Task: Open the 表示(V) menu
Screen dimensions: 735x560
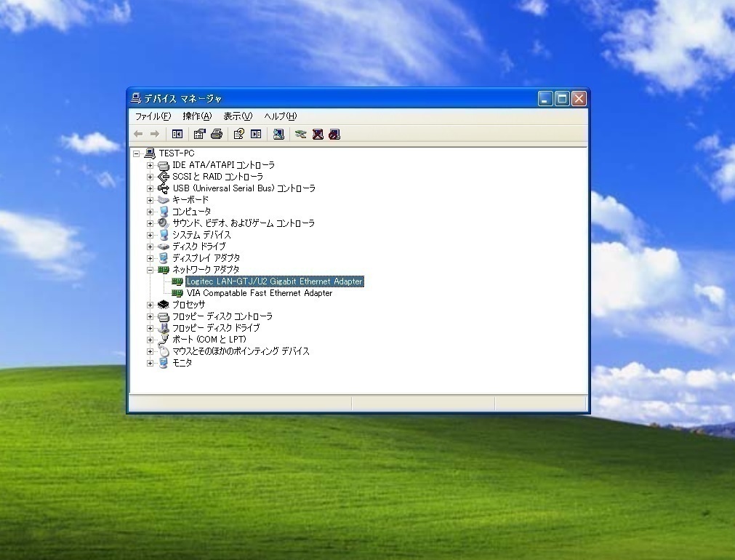Action: tap(237, 116)
